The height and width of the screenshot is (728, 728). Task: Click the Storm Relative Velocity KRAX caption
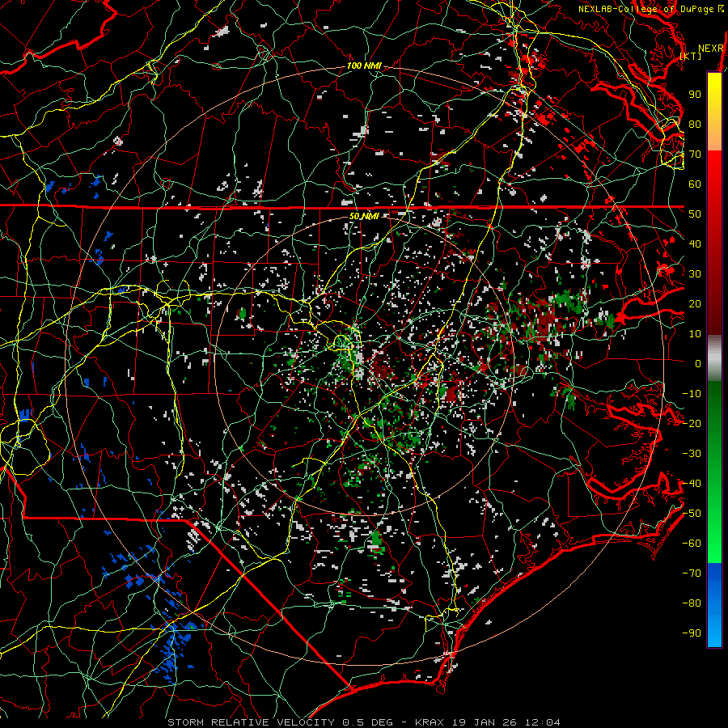click(x=363, y=722)
